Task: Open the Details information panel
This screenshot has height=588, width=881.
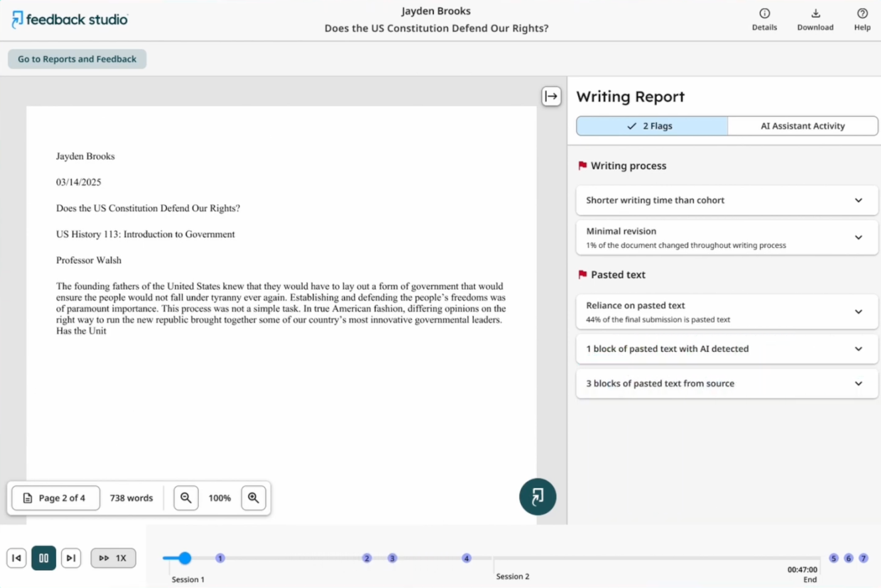Action: tap(764, 19)
